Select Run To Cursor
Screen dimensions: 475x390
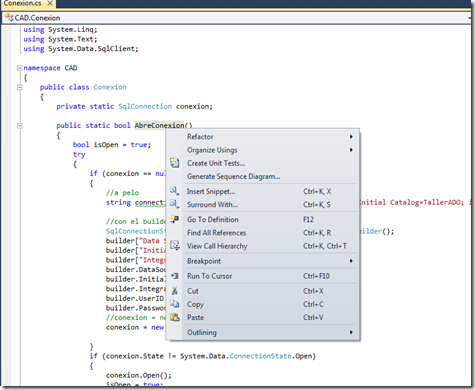pyautogui.click(x=263, y=276)
